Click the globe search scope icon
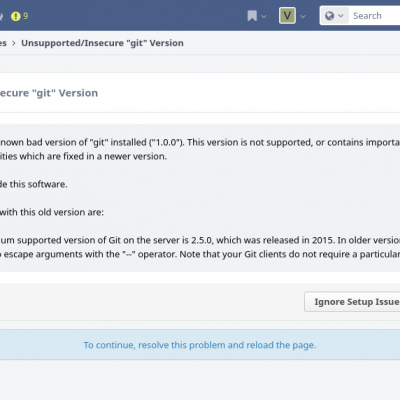The width and height of the screenshot is (400, 400). point(329,16)
